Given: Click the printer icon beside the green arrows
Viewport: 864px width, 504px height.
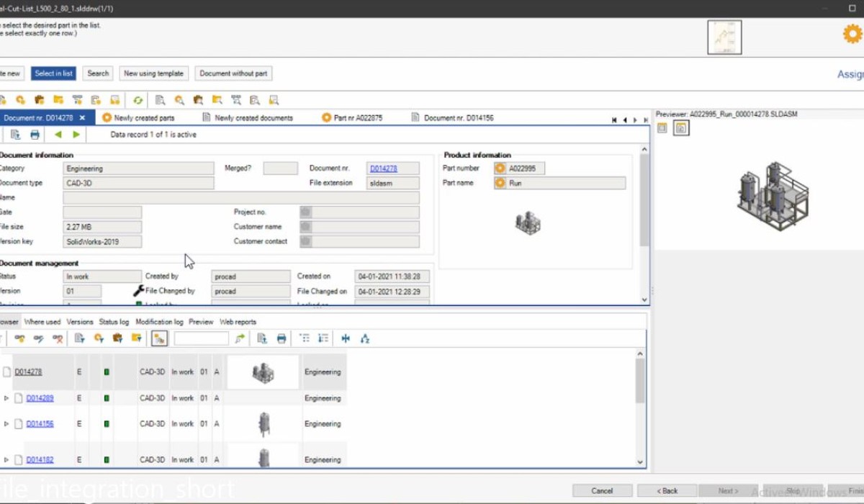Looking at the screenshot, I should click(x=35, y=135).
